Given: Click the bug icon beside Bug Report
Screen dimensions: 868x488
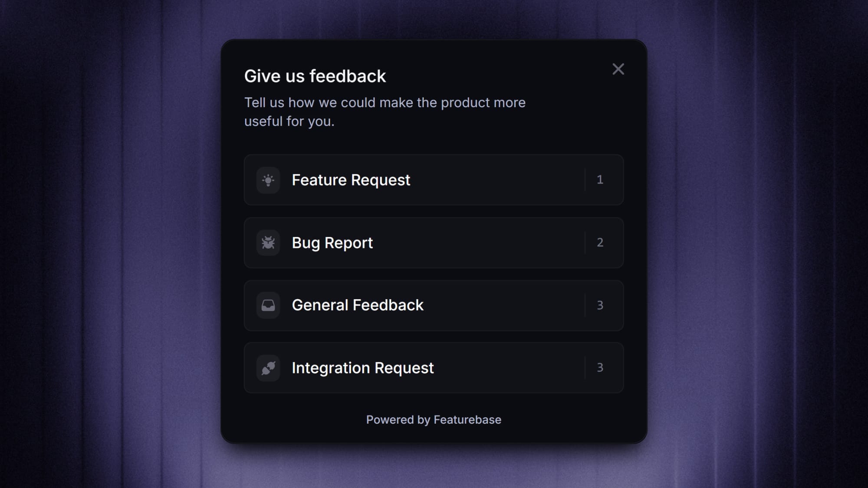Looking at the screenshot, I should tap(268, 243).
